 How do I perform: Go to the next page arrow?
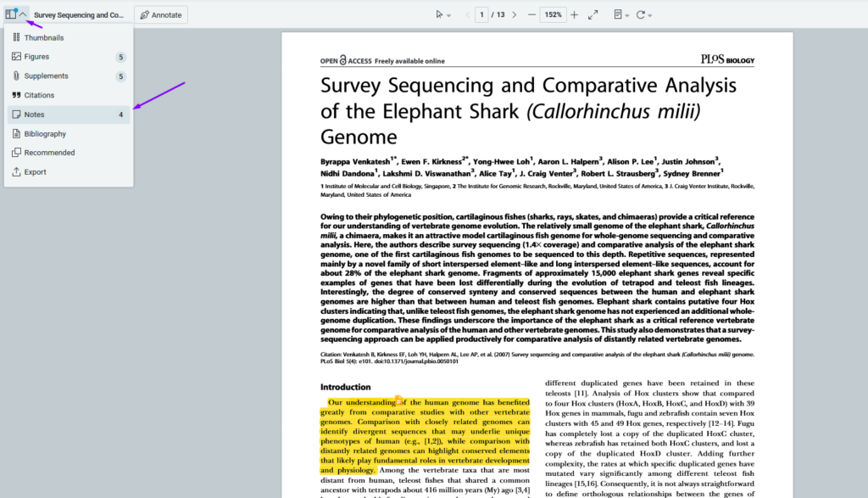[516, 14]
